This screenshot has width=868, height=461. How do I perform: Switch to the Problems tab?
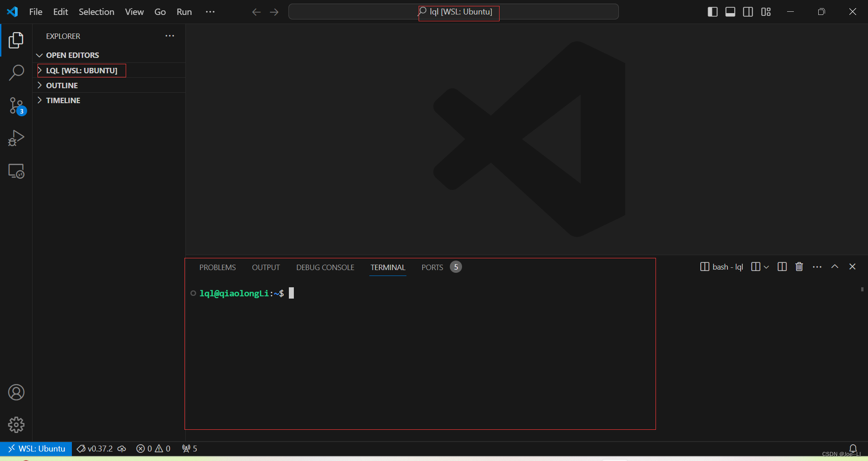217,267
